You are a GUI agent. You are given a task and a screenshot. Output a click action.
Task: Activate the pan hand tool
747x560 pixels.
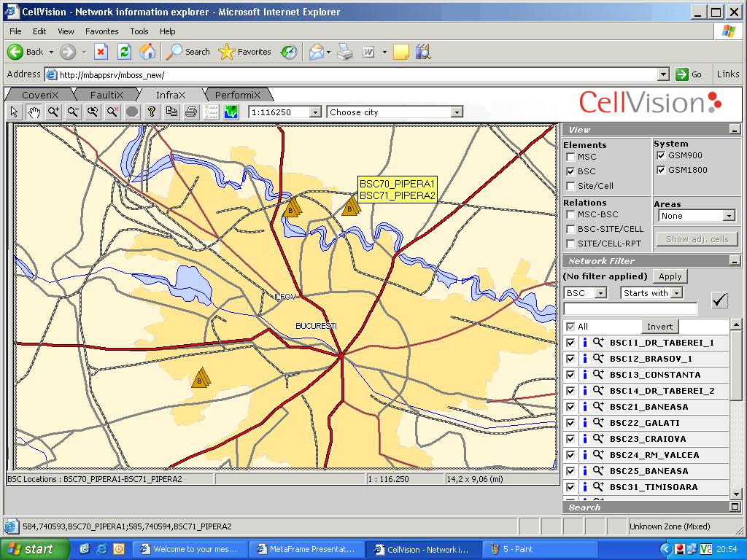click(x=34, y=112)
